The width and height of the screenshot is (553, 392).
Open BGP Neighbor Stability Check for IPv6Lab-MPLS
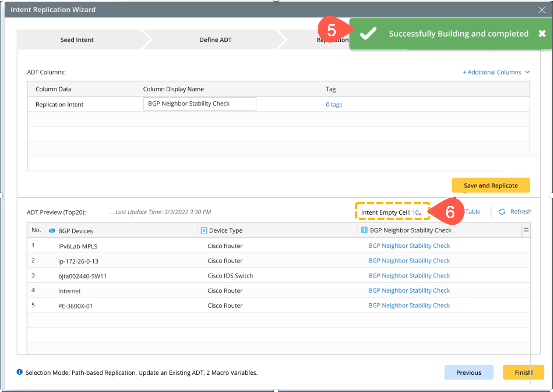pyautogui.click(x=409, y=246)
